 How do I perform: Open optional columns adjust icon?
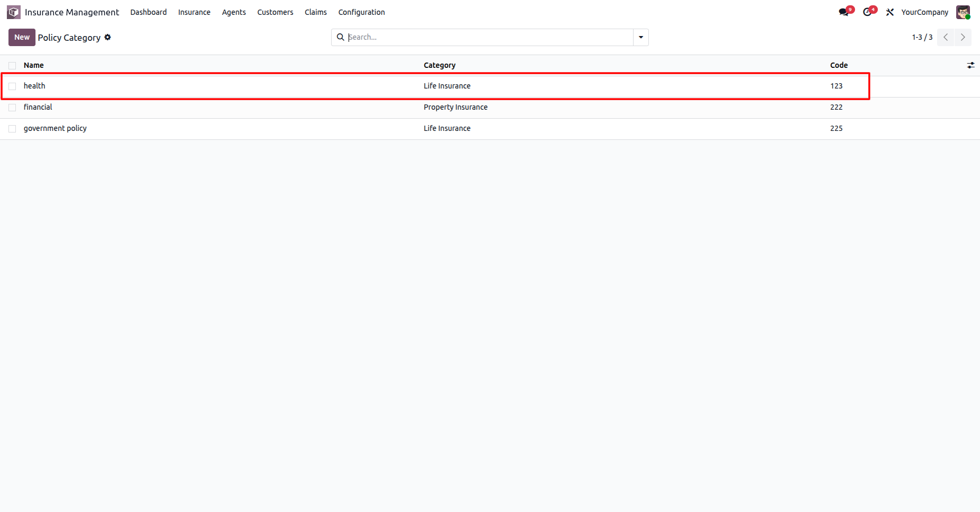click(970, 65)
